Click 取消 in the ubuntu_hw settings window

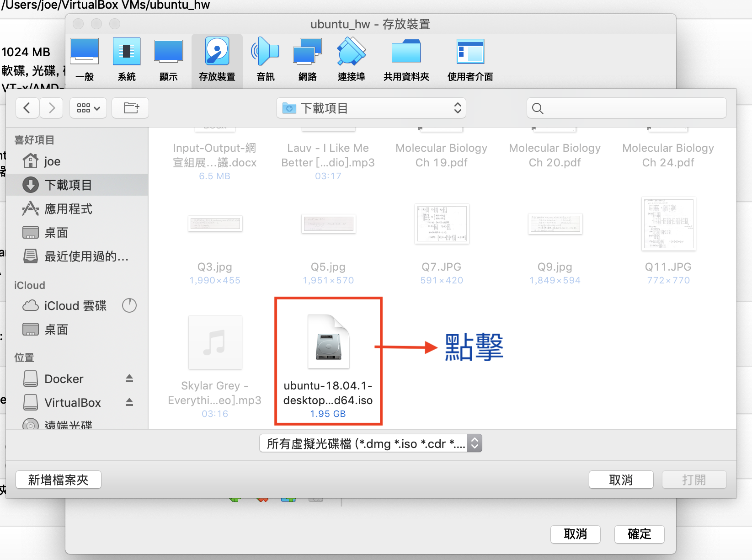point(576,534)
